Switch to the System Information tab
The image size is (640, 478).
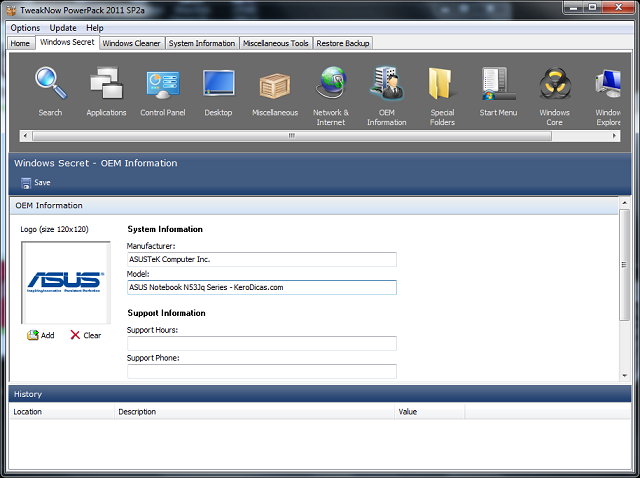(x=202, y=43)
